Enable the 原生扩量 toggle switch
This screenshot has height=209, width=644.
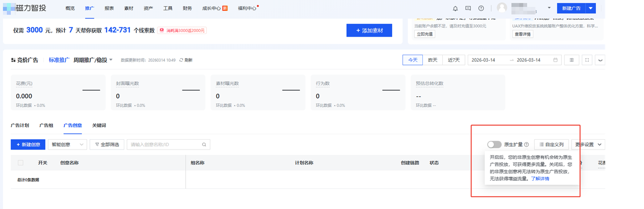(494, 145)
